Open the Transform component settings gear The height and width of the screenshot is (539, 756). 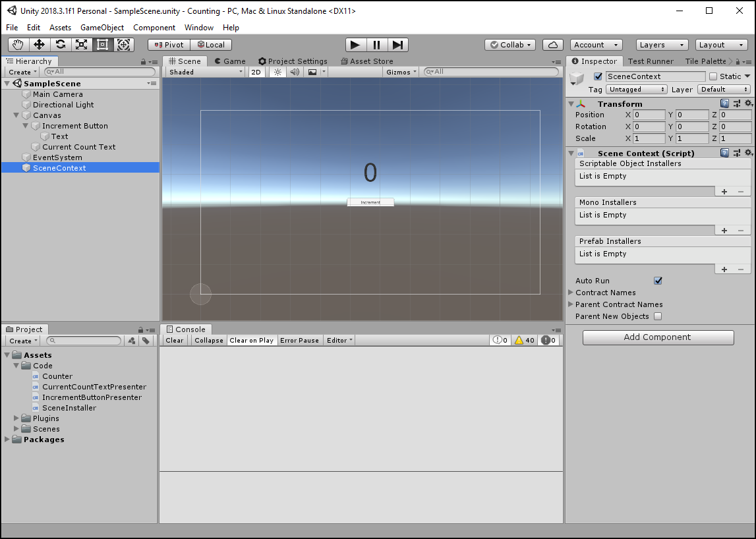tap(749, 103)
